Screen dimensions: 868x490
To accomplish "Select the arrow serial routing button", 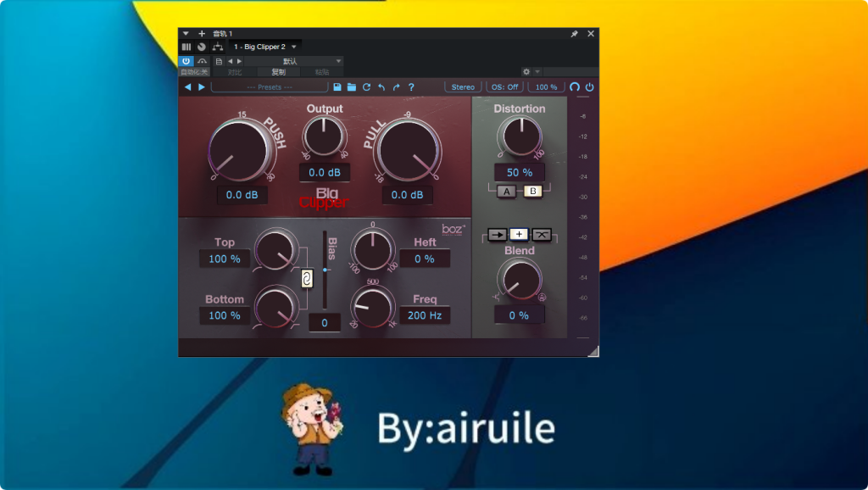I will tap(497, 235).
